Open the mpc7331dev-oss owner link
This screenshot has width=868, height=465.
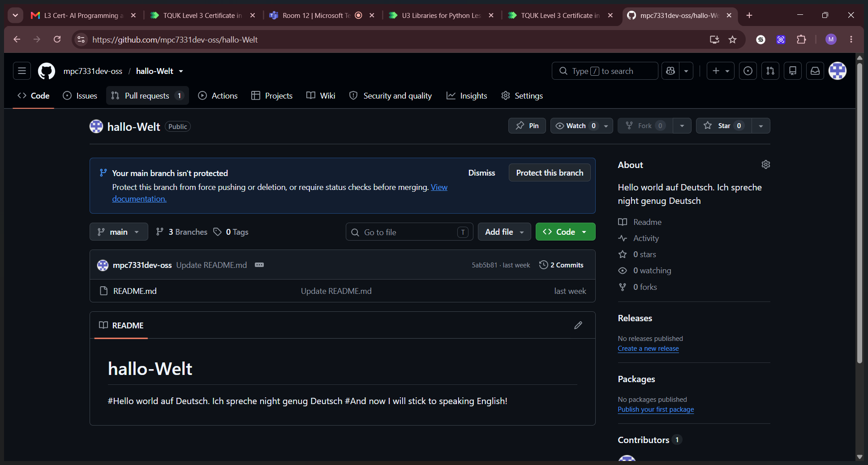[93, 71]
